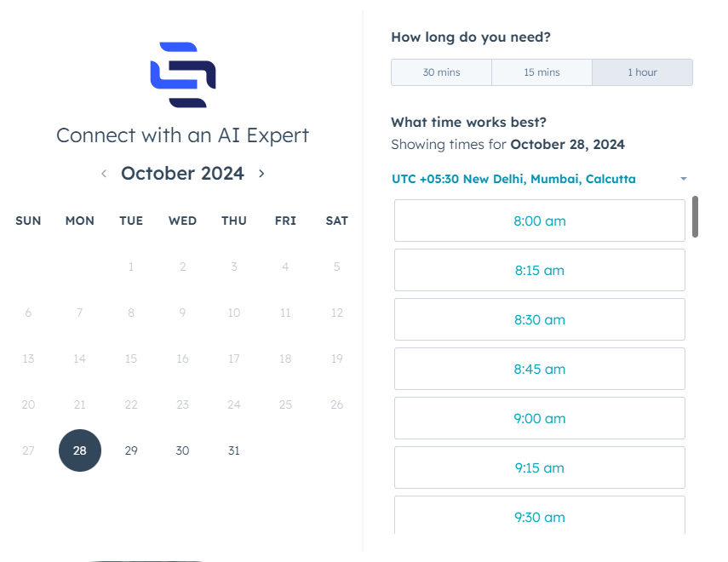
Task: Select the 15 mins duration
Action: 542,72
